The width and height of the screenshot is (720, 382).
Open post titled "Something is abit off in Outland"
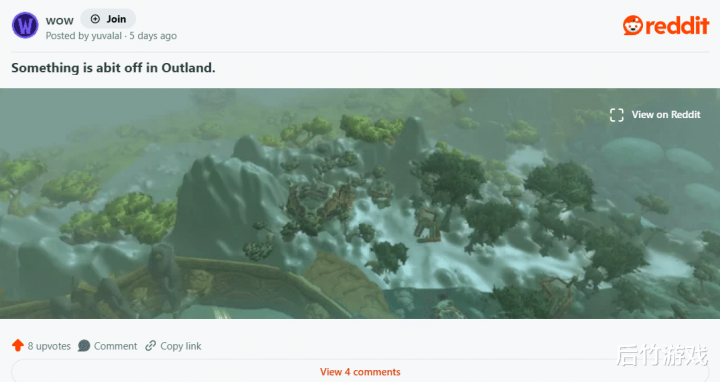click(113, 68)
